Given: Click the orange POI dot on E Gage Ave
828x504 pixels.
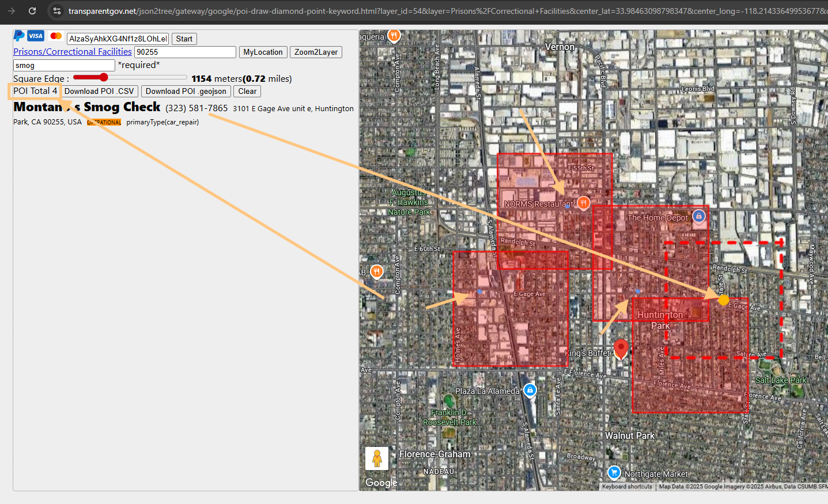Looking at the screenshot, I should (724, 300).
